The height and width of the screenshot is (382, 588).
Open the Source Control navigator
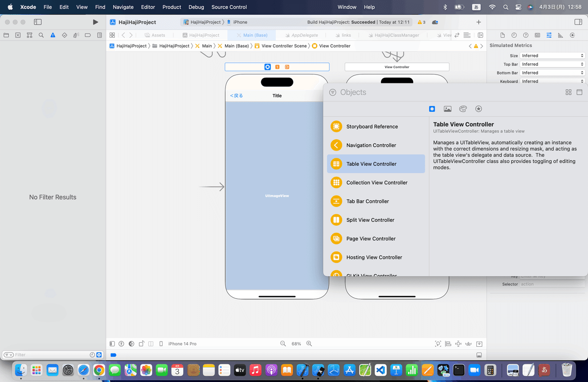click(x=18, y=35)
